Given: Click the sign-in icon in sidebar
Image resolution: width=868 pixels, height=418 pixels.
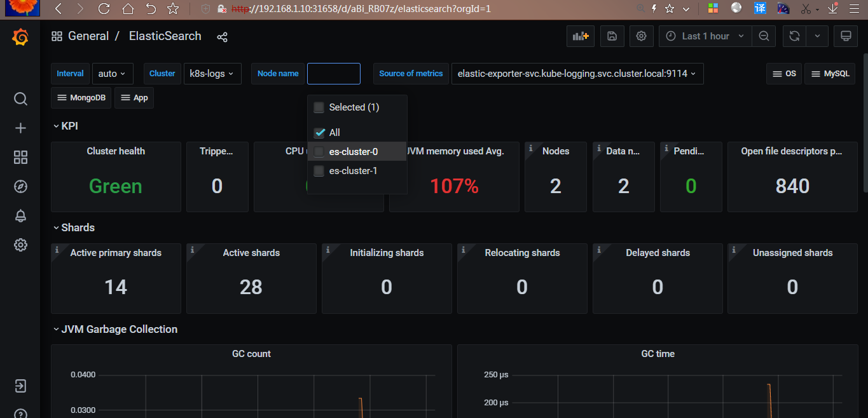Looking at the screenshot, I should [x=20, y=386].
